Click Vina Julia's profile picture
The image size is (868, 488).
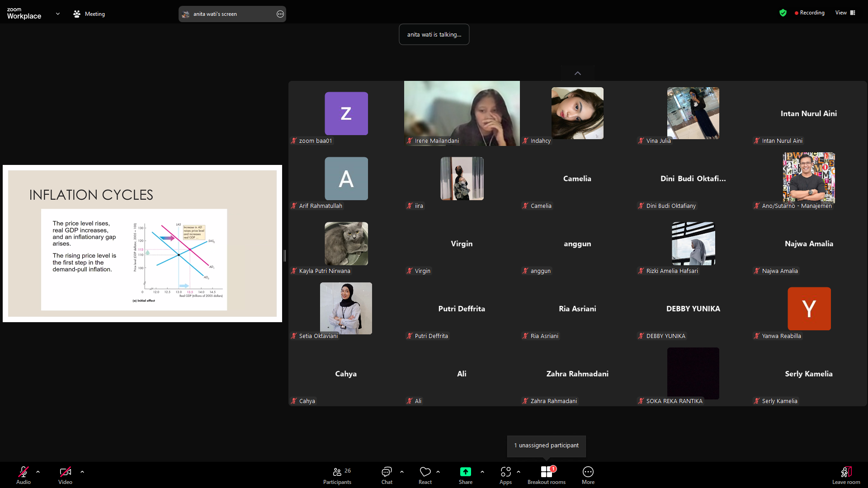tap(693, 113)
